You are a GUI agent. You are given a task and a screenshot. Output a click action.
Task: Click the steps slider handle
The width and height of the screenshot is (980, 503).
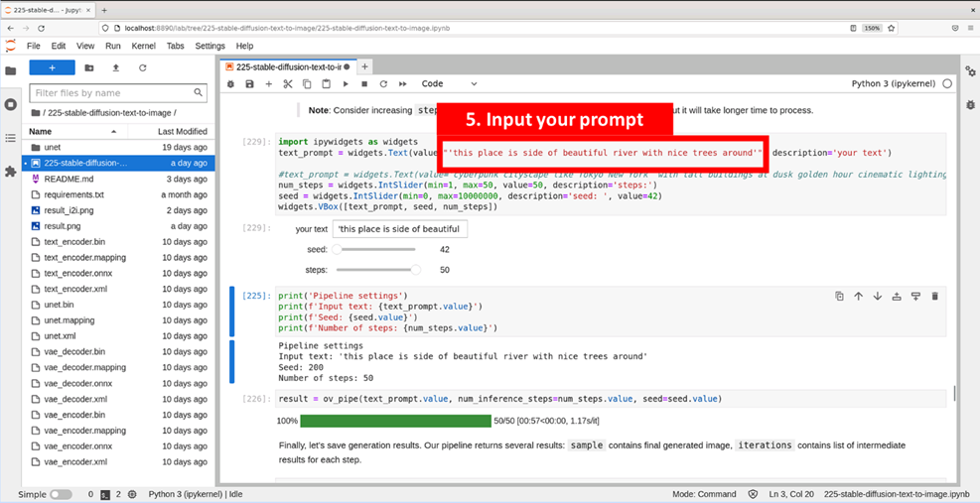click(x=415, y=270)
